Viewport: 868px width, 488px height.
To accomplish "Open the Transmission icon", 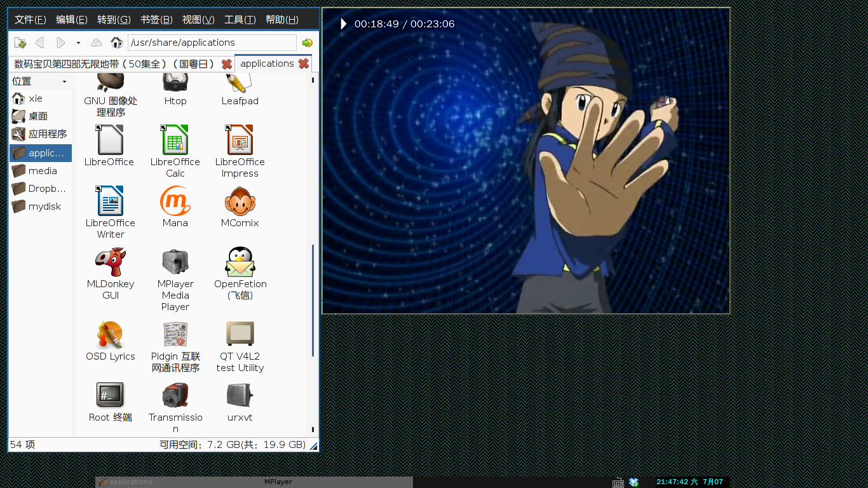I will [x=175, y=395].
